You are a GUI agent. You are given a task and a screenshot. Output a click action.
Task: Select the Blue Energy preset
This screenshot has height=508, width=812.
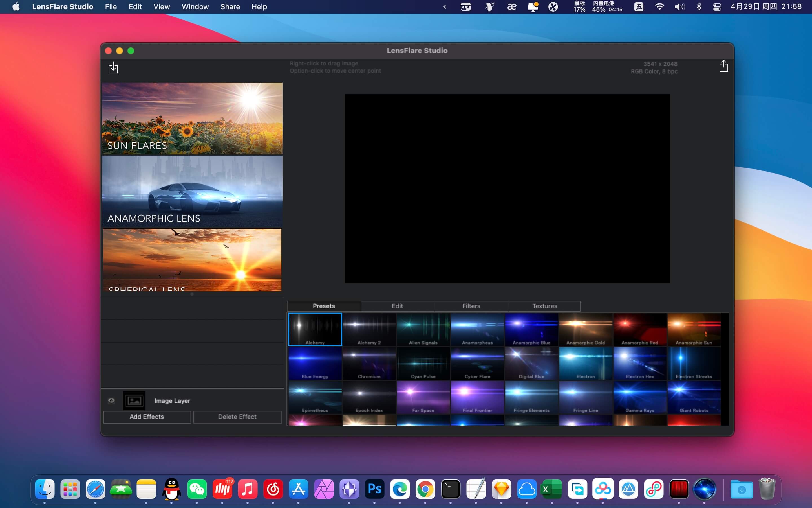pos(315,363)
